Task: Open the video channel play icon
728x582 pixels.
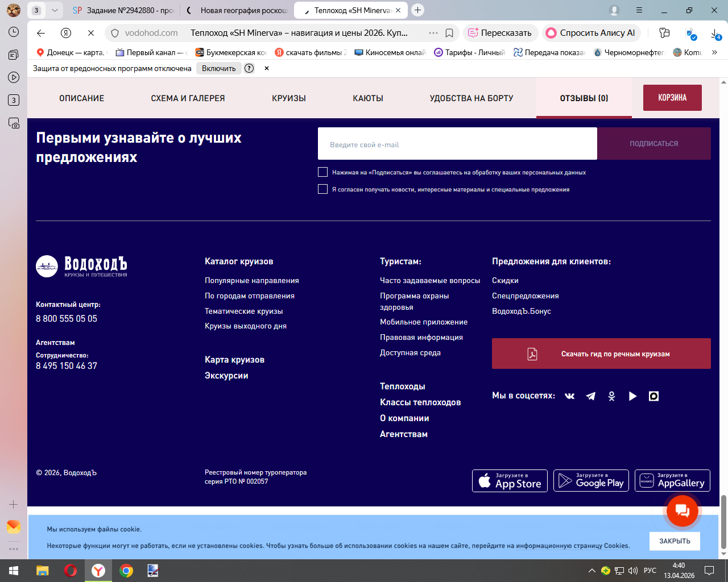Action: 632,396
